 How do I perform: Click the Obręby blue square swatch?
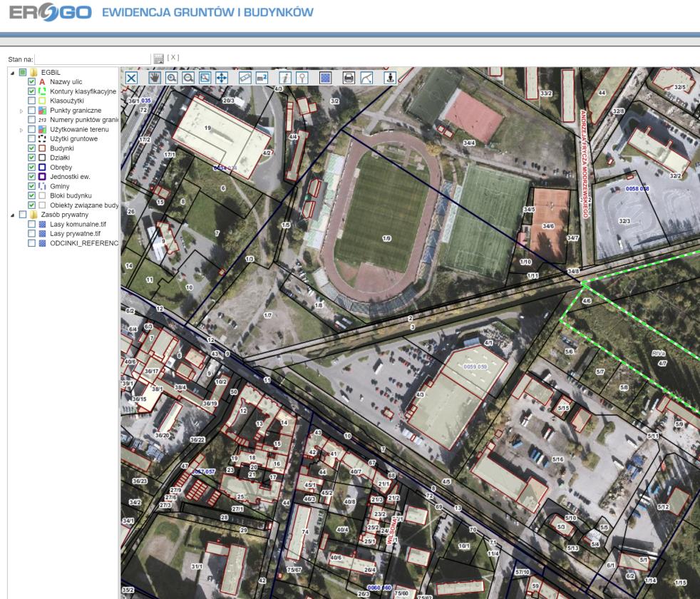[42, 167]
